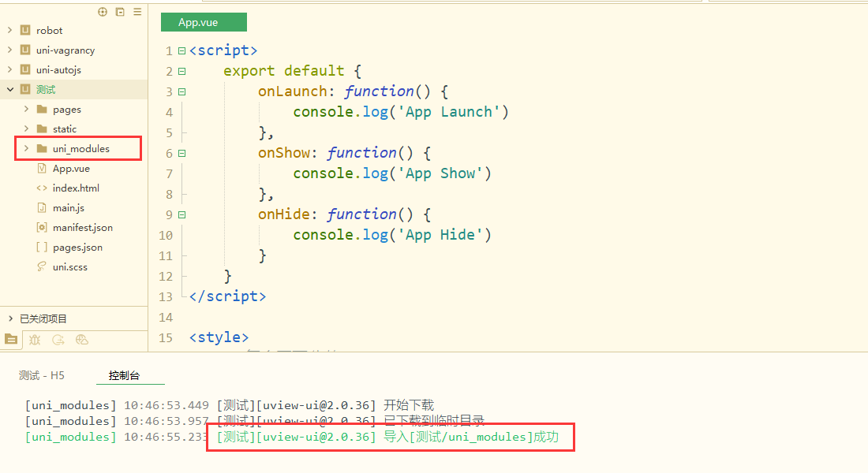The width and height of the screenshot is (868, 473).
Task: Open manifest.json in the project tree
Action: [83, 227]
